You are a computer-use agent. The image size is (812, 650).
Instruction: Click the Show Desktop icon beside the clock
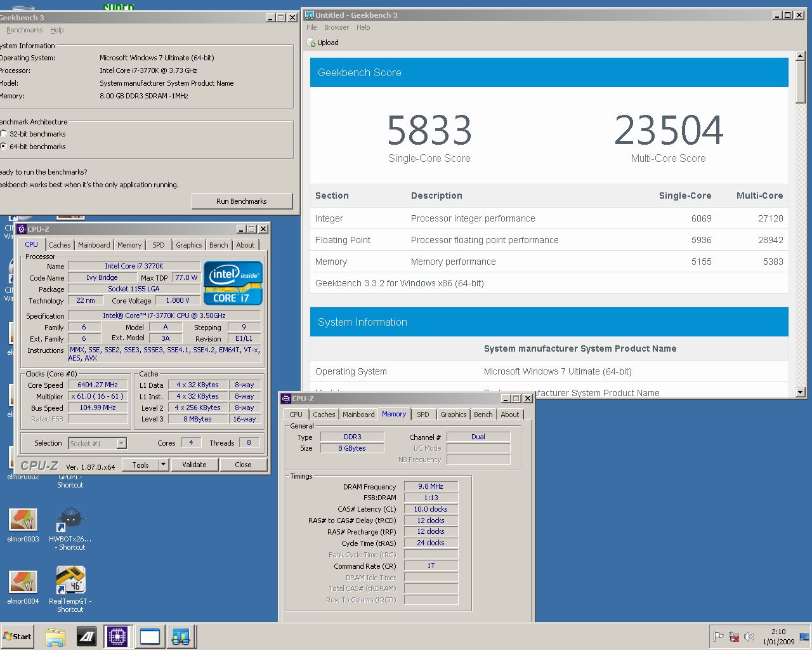(804, 637)
